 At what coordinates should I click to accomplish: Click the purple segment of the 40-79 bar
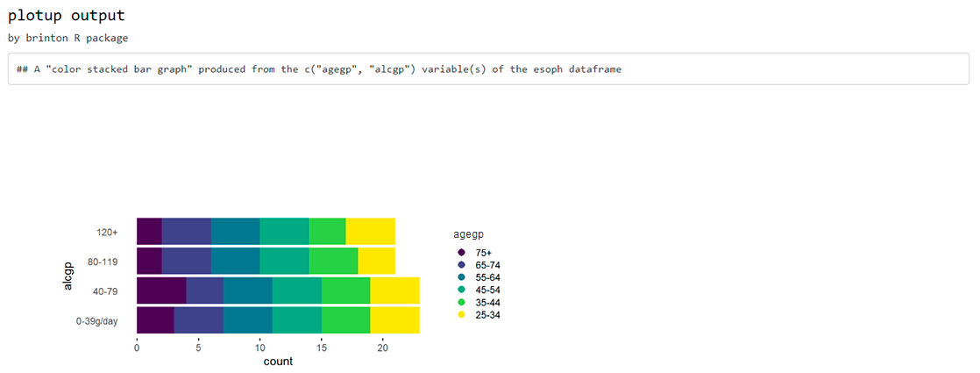(161, 291)
